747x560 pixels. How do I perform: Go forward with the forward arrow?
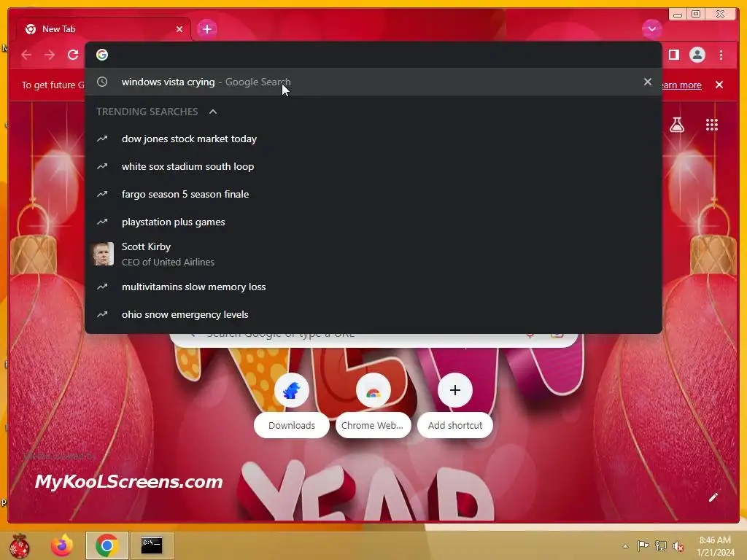[50, 55]
